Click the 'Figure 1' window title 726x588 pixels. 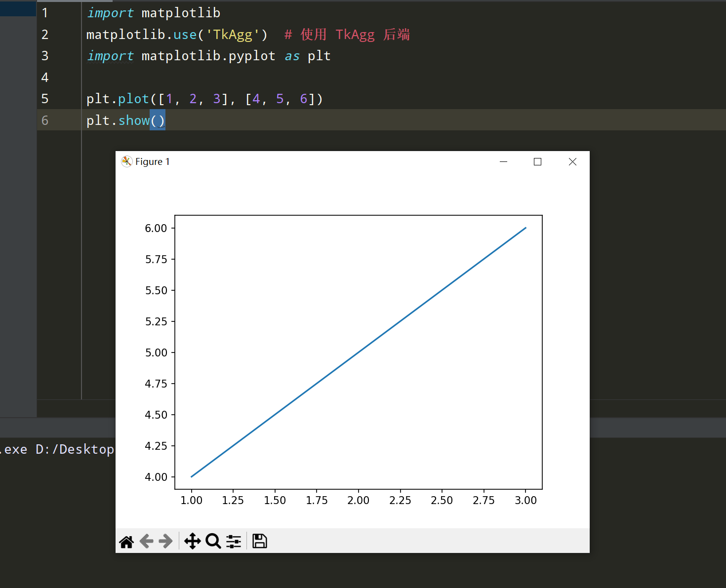(153, 161)
